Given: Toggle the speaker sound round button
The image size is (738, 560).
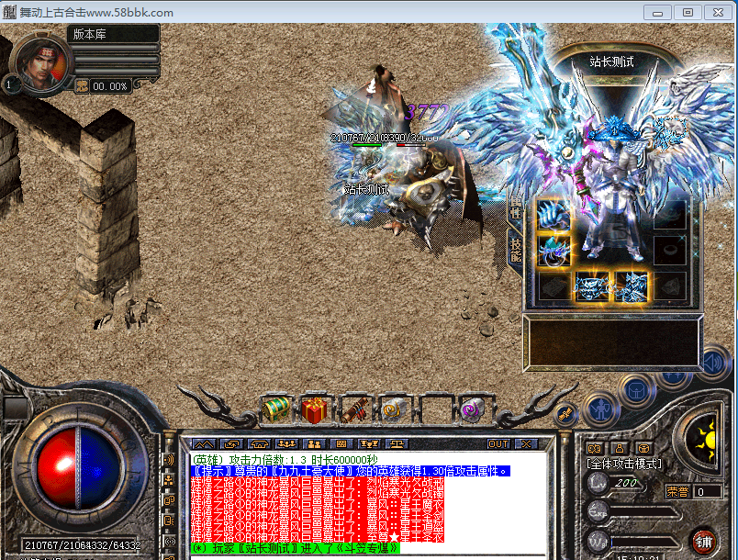Looking at the screenshot, I should point(715,363).
